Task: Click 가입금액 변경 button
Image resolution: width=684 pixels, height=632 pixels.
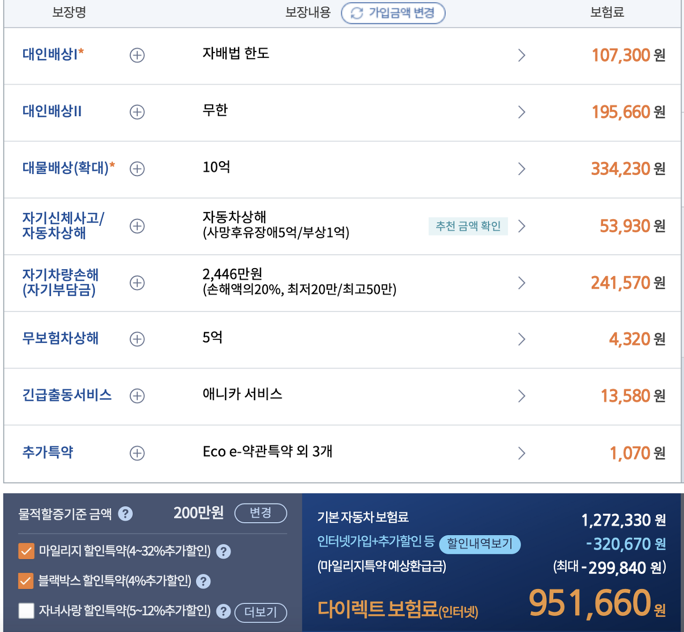Action: click(393, 13)
